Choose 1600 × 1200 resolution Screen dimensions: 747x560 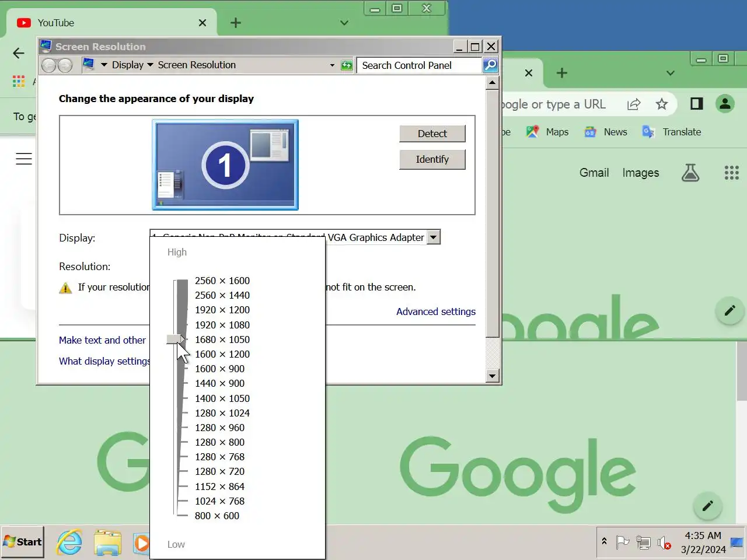[222, 354]
